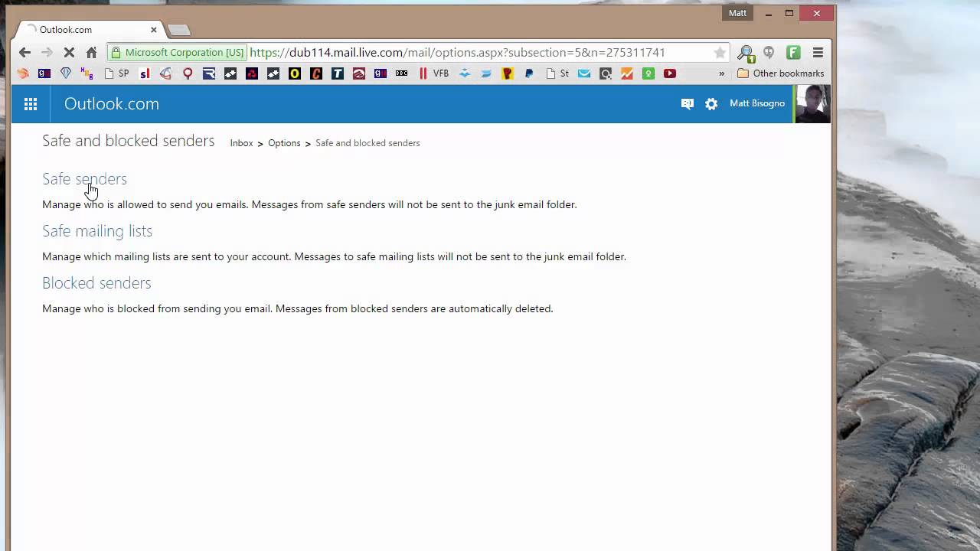This screenshot has width=980, height=551.
Task: Open a new browser tab
Action: click(178, 30)
